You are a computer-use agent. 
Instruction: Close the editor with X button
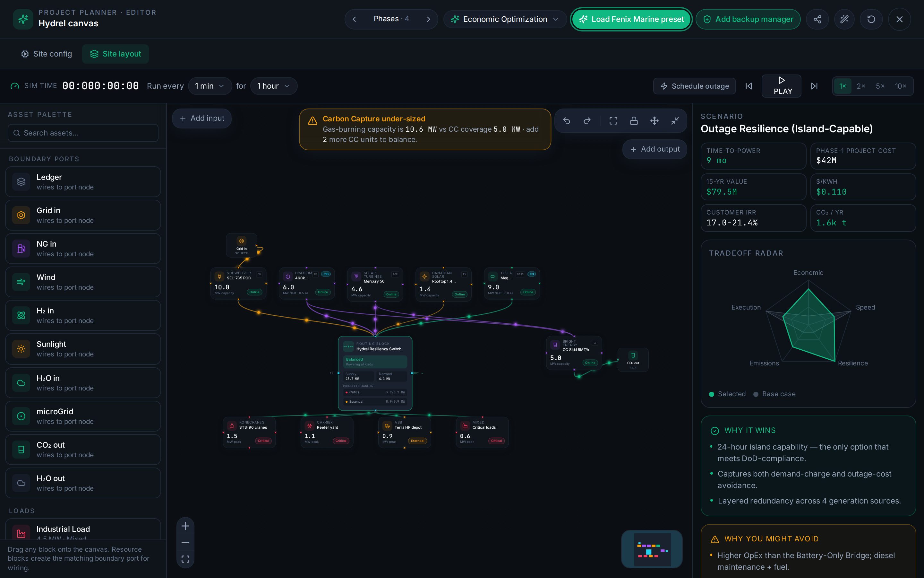(x=899, y=19)
